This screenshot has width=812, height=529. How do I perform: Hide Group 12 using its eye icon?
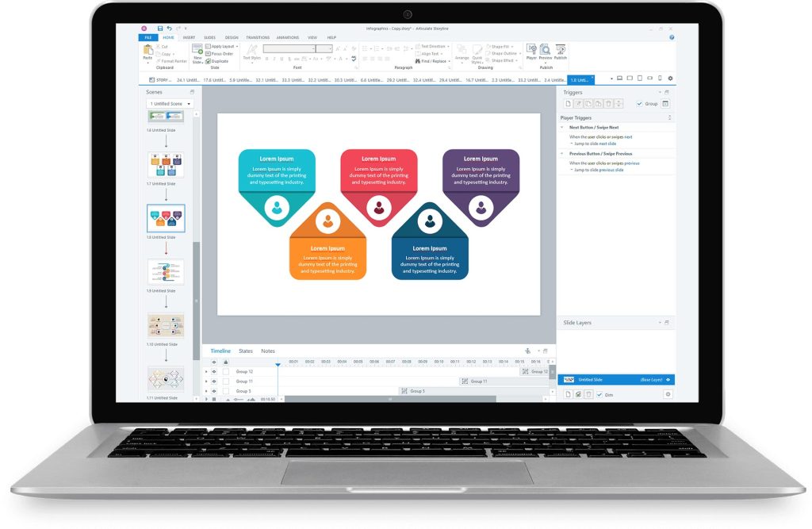[213, 371]
